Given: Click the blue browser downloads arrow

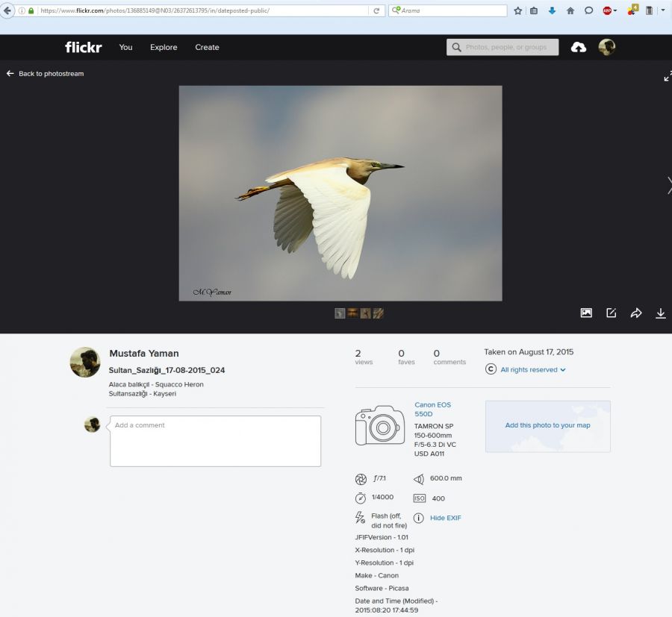Looking at the screenshot, I should 552,11.
